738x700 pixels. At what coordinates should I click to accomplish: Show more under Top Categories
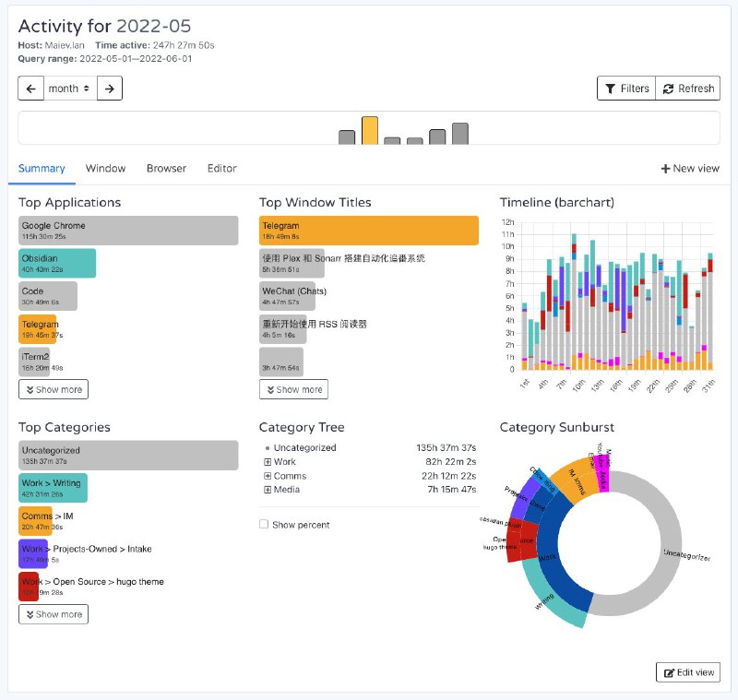(54, 614)
